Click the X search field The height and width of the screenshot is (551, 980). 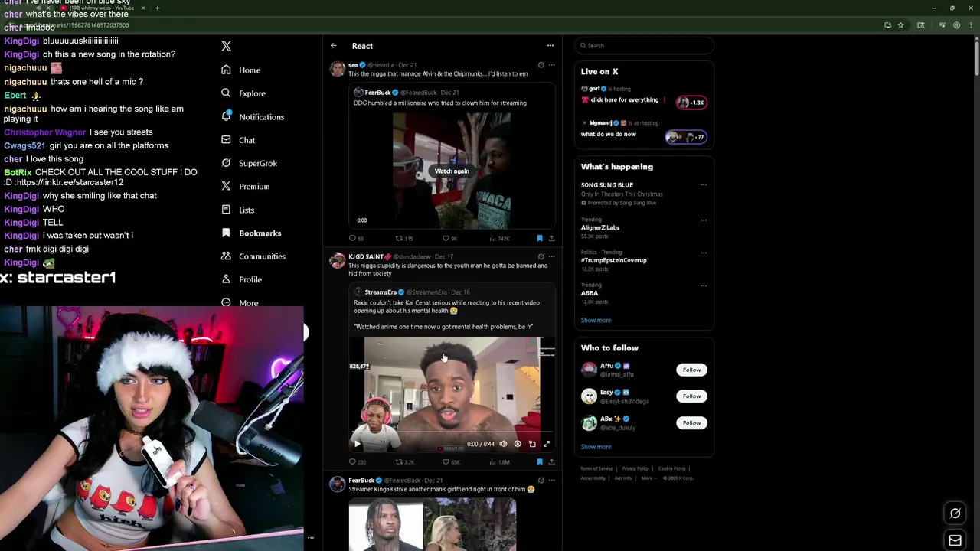tap(644, 46)
